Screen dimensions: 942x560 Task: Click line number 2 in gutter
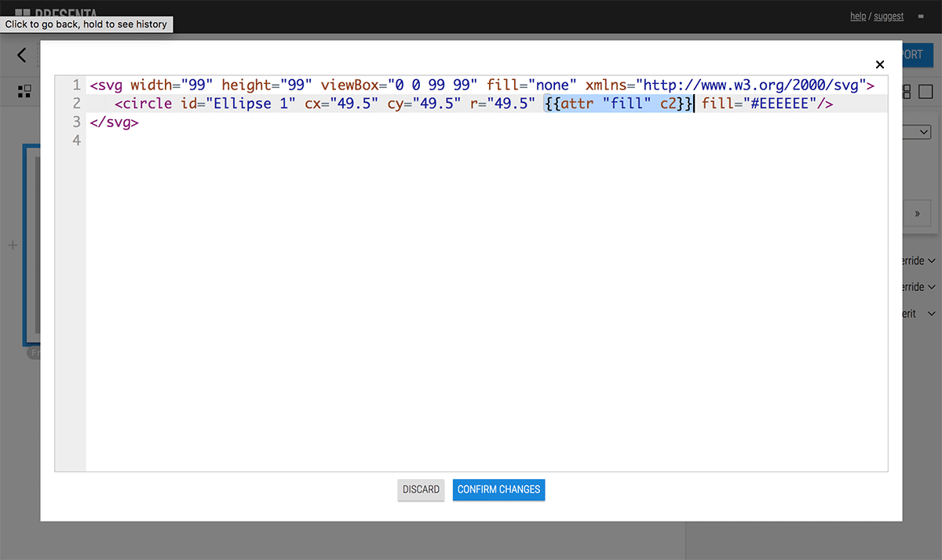tap(76, 104)
